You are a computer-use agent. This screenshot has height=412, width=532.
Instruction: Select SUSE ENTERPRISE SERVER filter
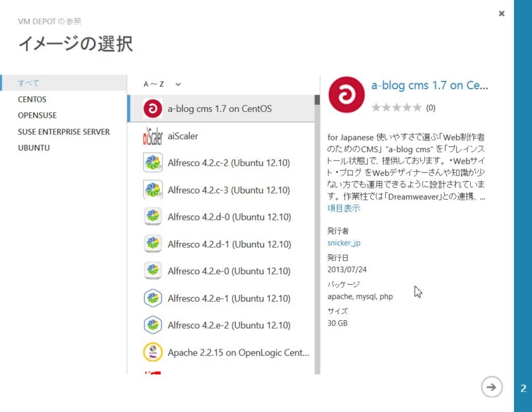pyautogui.click(x=64, y=132)
